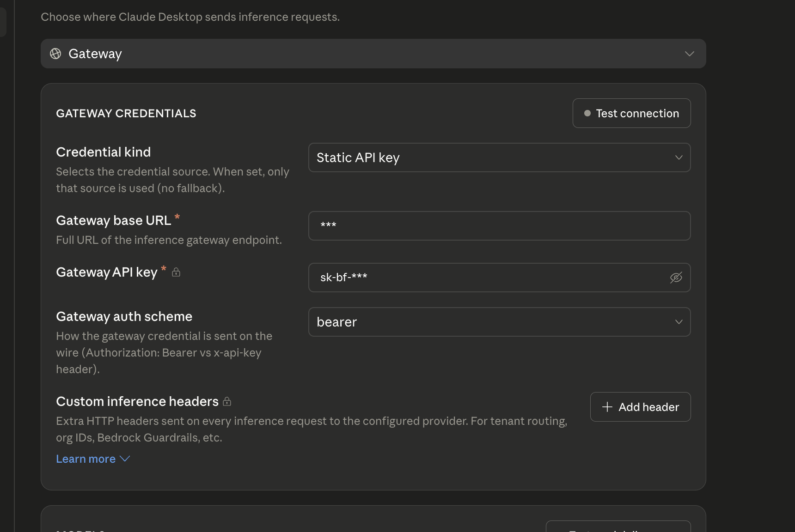Click the lock icon next to Gateway API key

[x=176, y=272]
